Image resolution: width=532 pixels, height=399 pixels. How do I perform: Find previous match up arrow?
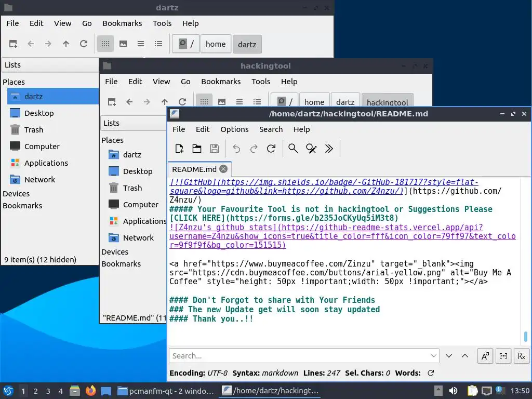click(x=465, y=356)
